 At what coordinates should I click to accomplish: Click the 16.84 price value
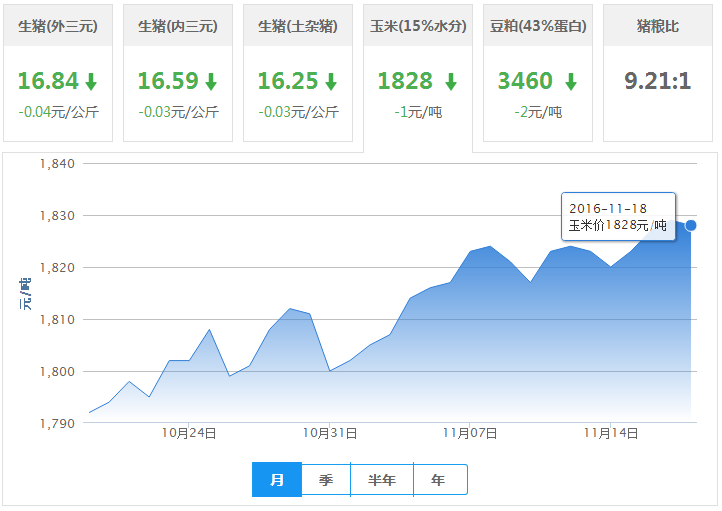click(48, 81)
